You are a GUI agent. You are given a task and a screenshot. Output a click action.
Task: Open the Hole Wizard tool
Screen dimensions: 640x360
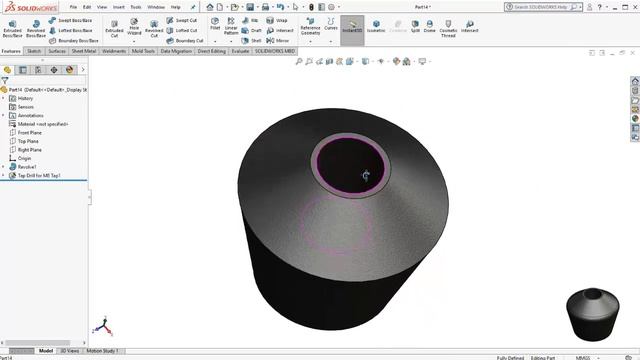[x=134, y=27]
